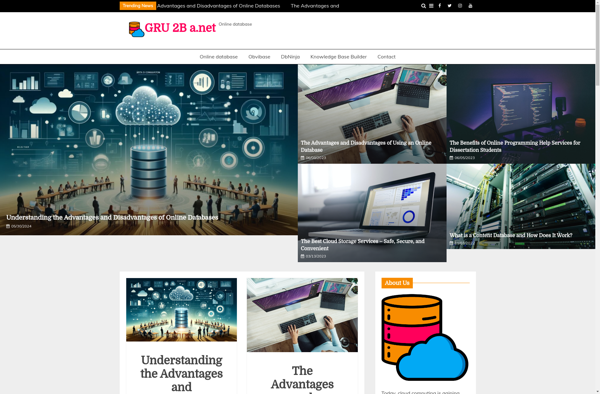Open 'What is a Content Database' tile
600x394 pixels.
(511, 235)
